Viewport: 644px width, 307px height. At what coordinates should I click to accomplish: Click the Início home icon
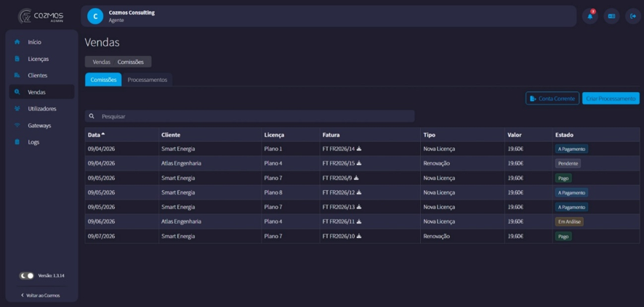[x=17, y=42]
